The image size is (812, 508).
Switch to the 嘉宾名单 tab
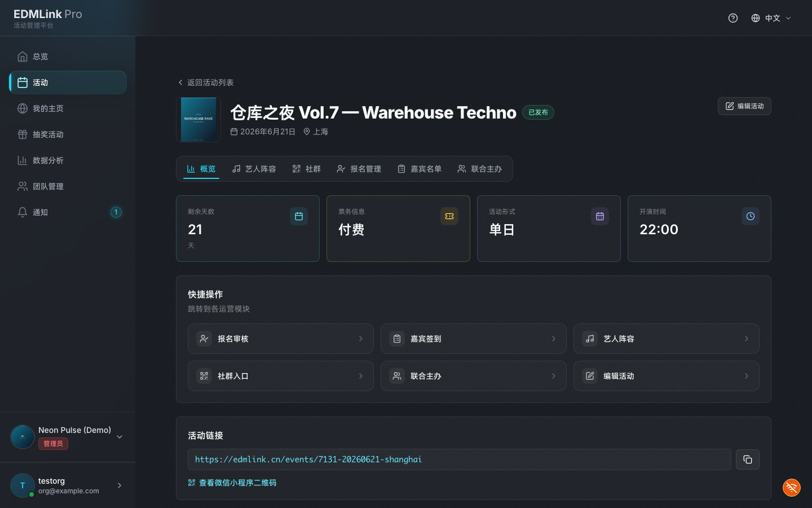419,169
